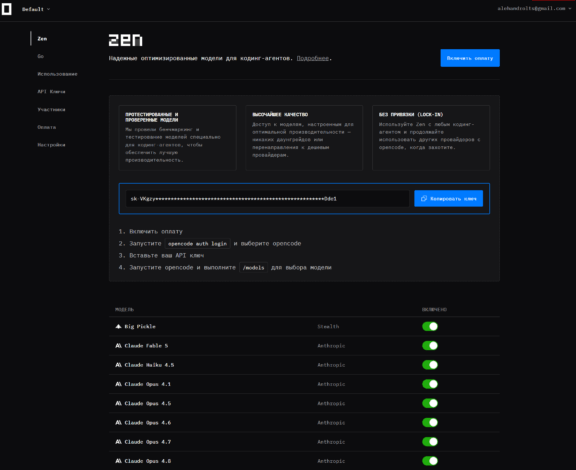Click step 3 'Вставьте ваш API ключ'
576x470 pixels.
click(x=166, y=255)
